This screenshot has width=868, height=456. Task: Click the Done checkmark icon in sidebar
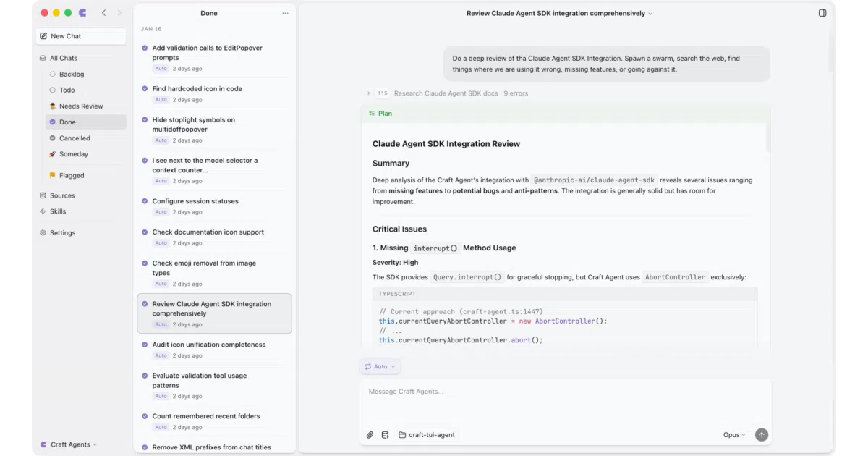click(52, 122)
